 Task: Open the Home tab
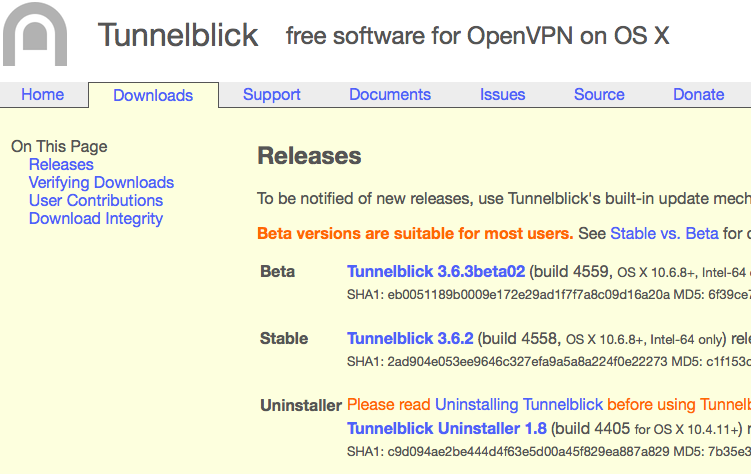[42, 95]
